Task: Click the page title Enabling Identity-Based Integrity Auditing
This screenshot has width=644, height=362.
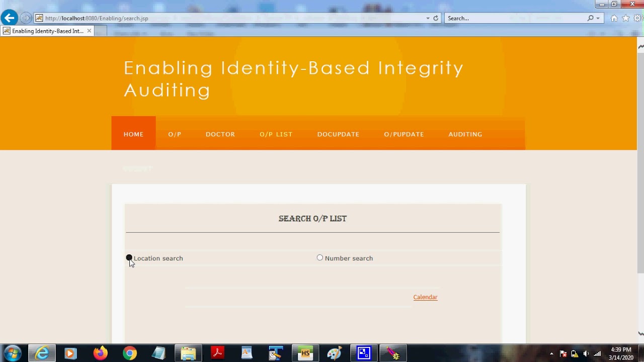Action: (294, 79)
